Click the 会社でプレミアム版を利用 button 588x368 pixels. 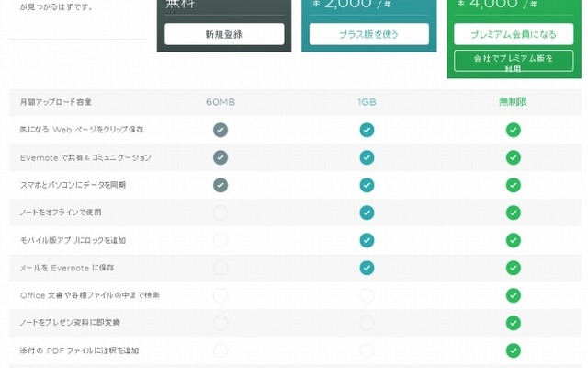[x=514, y=61]
